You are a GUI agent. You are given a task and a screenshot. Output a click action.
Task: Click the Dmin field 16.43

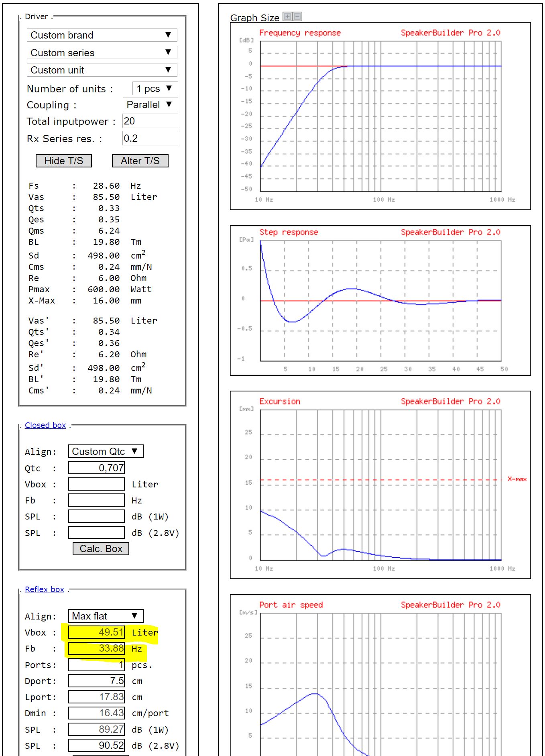click(x=96, y=713)
